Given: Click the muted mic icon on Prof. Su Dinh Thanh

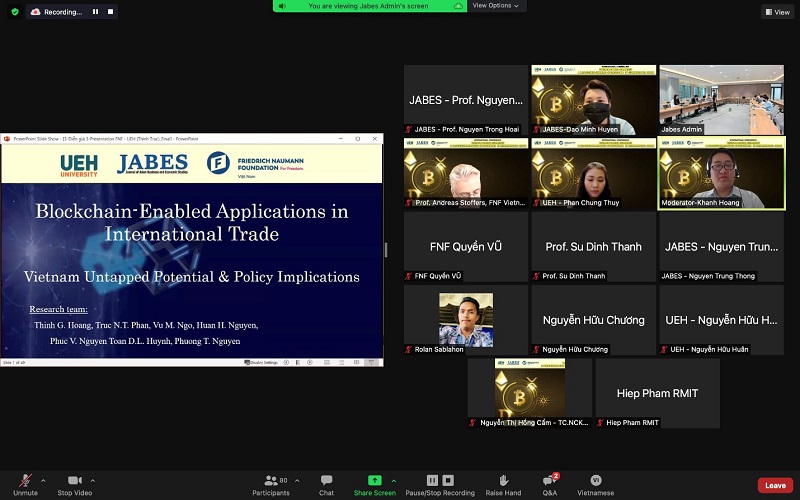Looking at the screenshot, I should (x=536, y=276).
